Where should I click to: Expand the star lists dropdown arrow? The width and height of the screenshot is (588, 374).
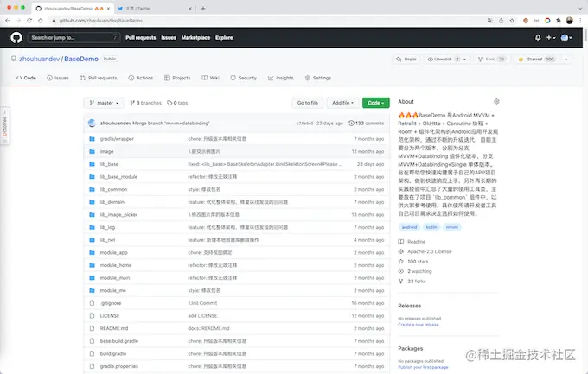pos(566,60)
